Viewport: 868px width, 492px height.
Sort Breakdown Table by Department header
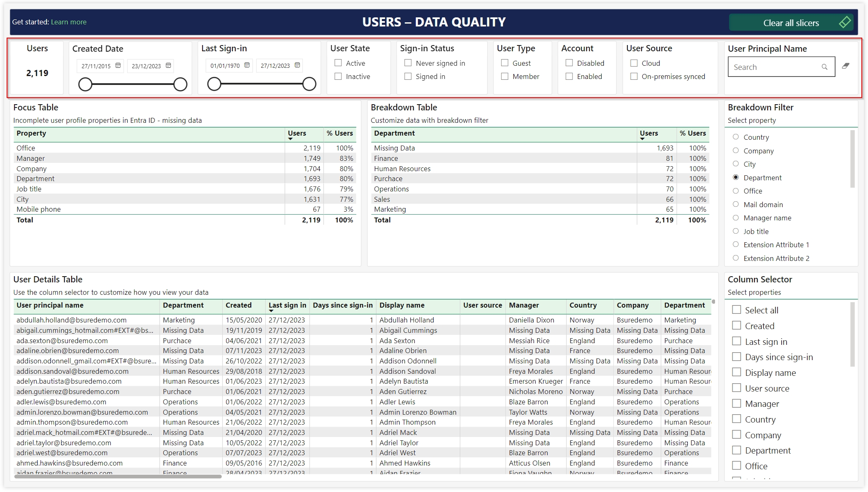(x=394, y=133)
